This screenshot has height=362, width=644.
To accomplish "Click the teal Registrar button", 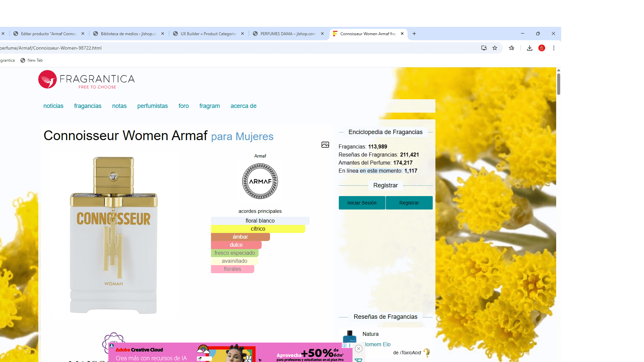I will (x=409, y=203).
